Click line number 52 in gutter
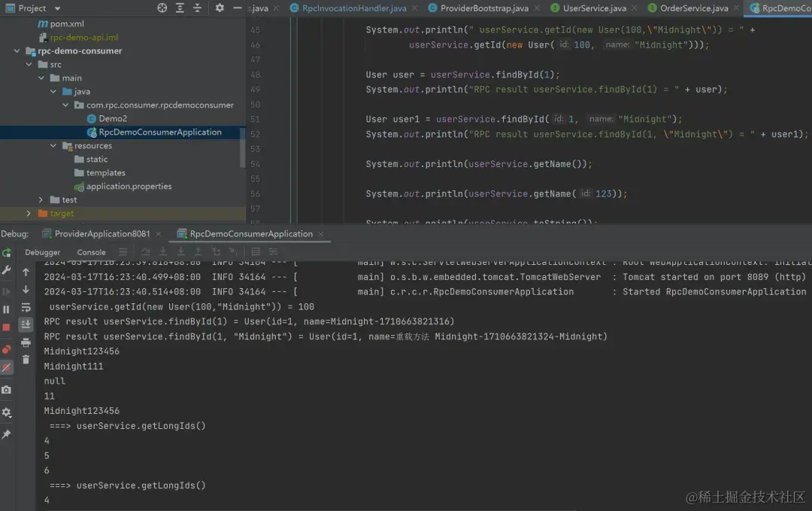This screenshot has height=511, width=812. (x=256, y=134)
